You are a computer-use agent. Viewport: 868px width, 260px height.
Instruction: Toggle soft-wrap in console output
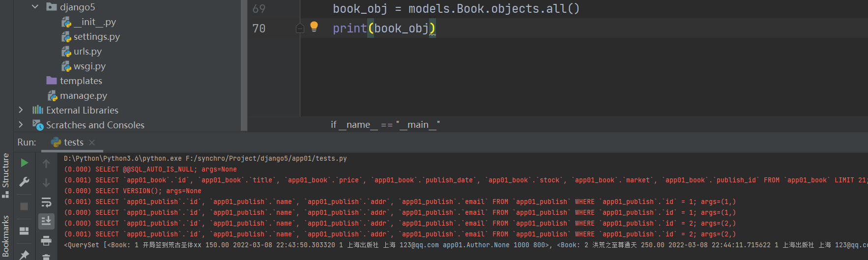click(x=46, y=202)
